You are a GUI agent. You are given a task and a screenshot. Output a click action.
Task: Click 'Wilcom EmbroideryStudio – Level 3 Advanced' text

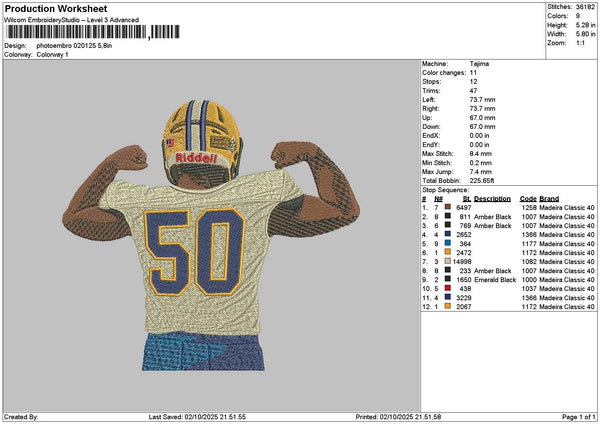point(72,20)
